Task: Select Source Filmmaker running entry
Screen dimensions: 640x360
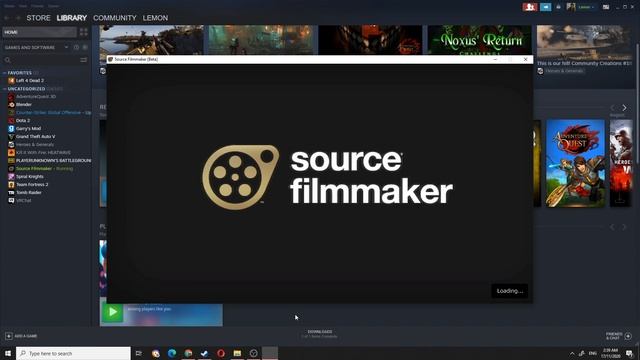Action: [x=44, y=169]
